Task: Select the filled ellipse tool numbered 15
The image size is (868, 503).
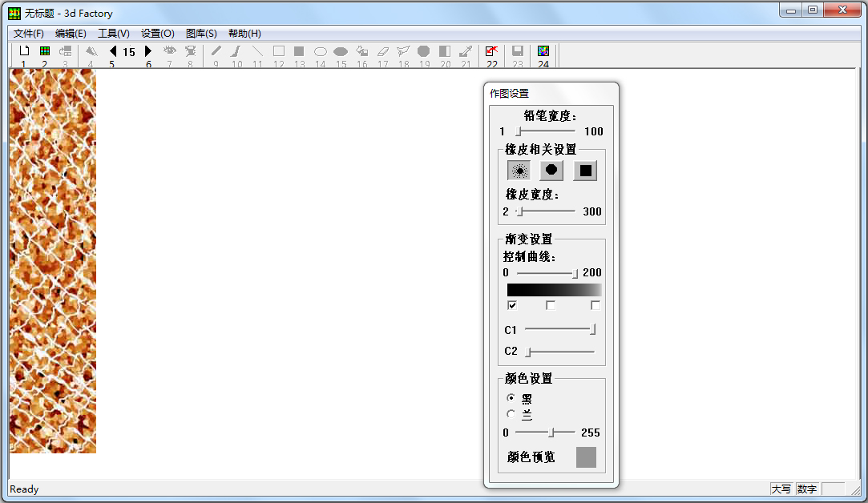Action: click(341, 51)
